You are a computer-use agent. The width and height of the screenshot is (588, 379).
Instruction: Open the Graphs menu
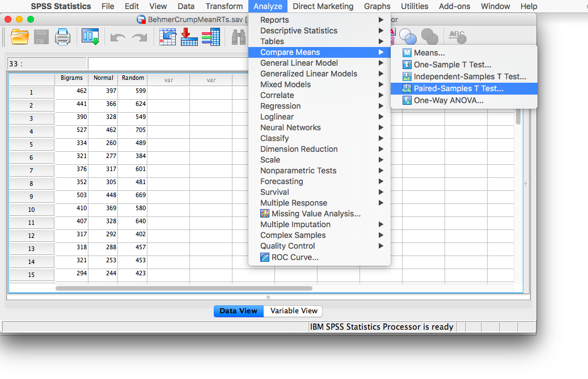tap(377, 6)
